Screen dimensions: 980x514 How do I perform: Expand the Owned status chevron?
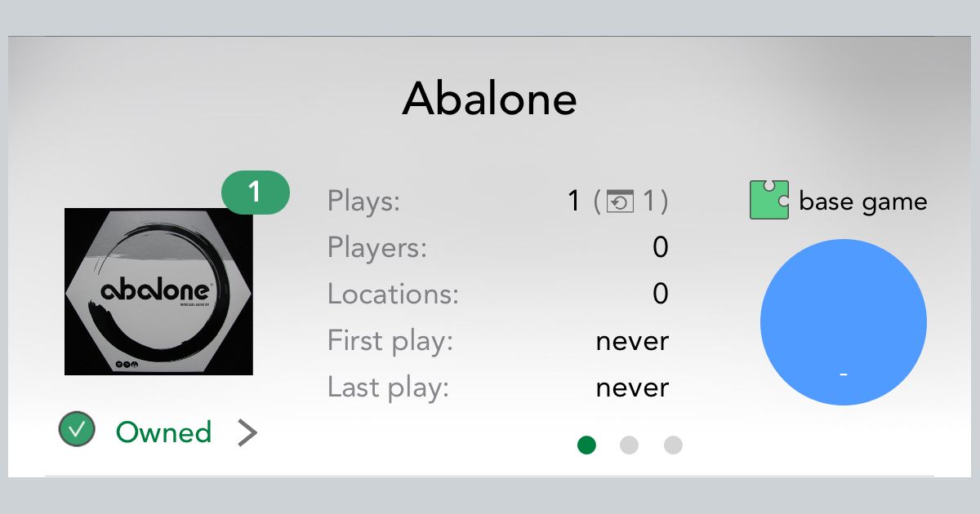[x=247, y=433]
